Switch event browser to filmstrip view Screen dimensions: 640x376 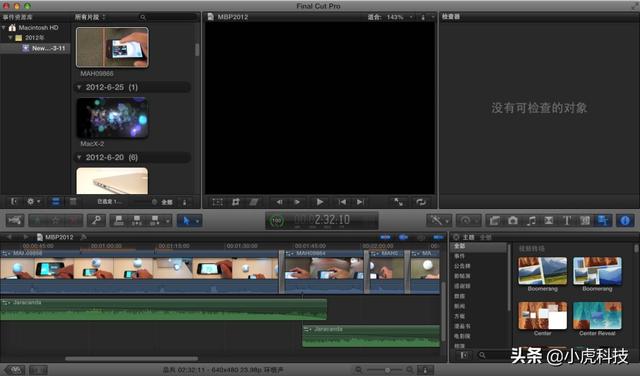(56, 201)
